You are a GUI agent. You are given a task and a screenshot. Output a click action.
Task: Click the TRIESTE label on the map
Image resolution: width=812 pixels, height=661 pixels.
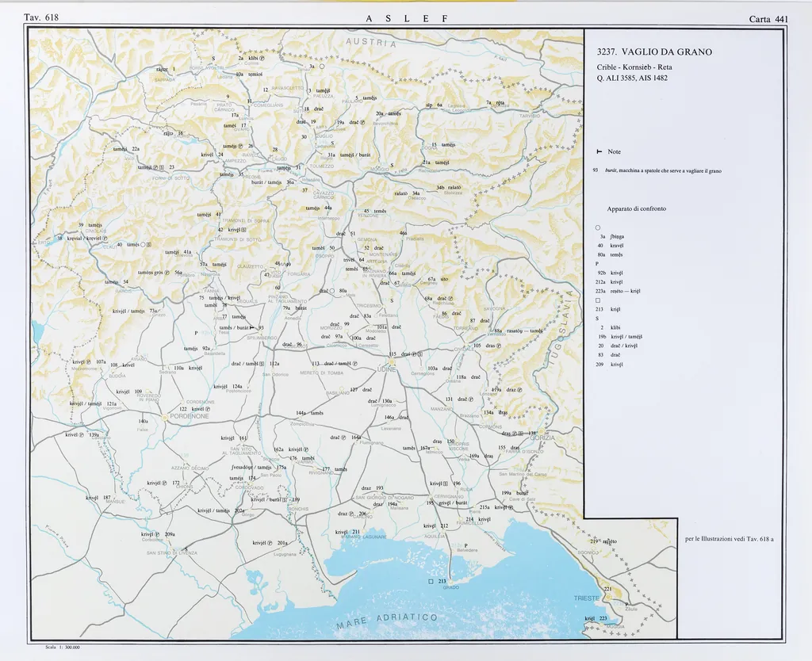pos(588,598)
